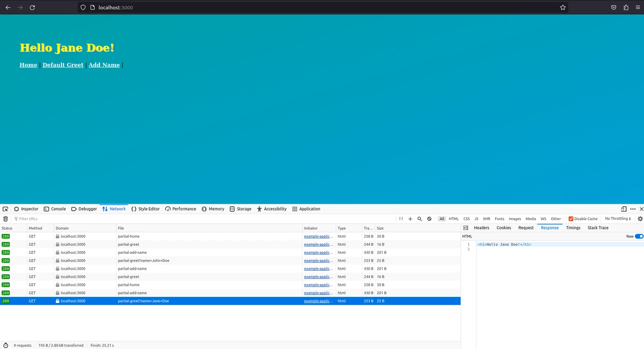Sort requests by the Type column header
The width and height of the screenshot is (644, 349).
coord(349,228)
